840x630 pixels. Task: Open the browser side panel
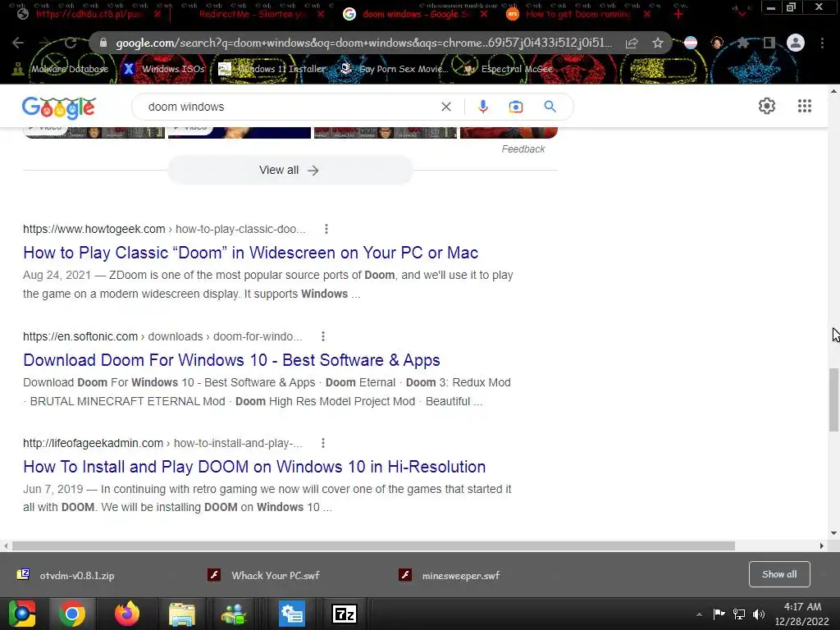(769, 43)
